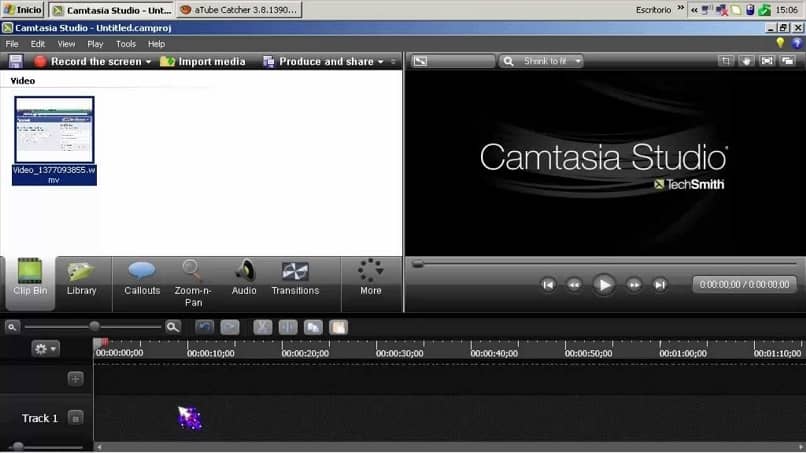Viewport: 806px width, 453px height.
Task: Click the Copy icon on timeline toolbar
Action: pos(313,327)
